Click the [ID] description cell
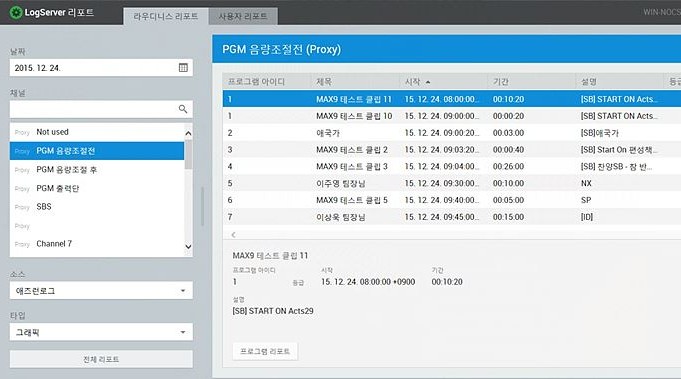This screenshot has width=681, height=379. 587,217
